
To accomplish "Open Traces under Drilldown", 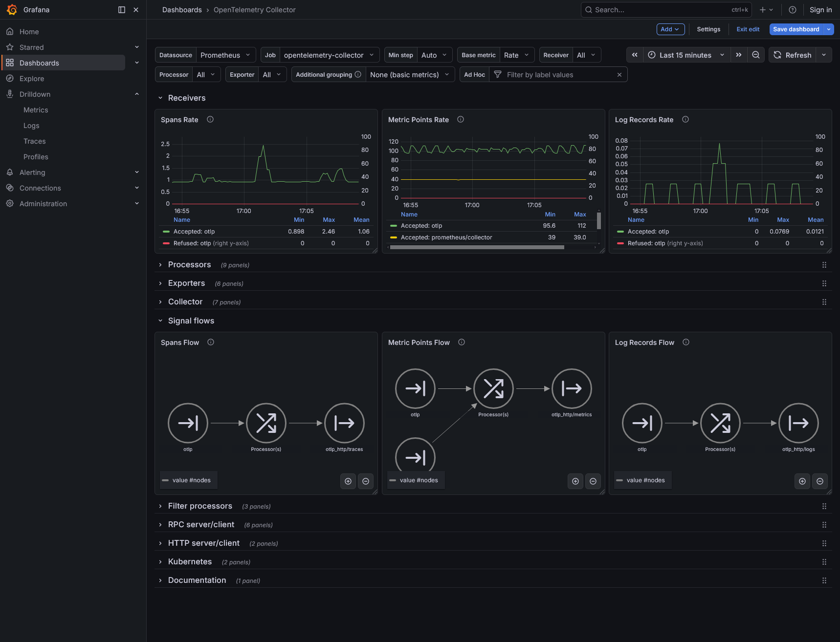I will pos(35,141).
